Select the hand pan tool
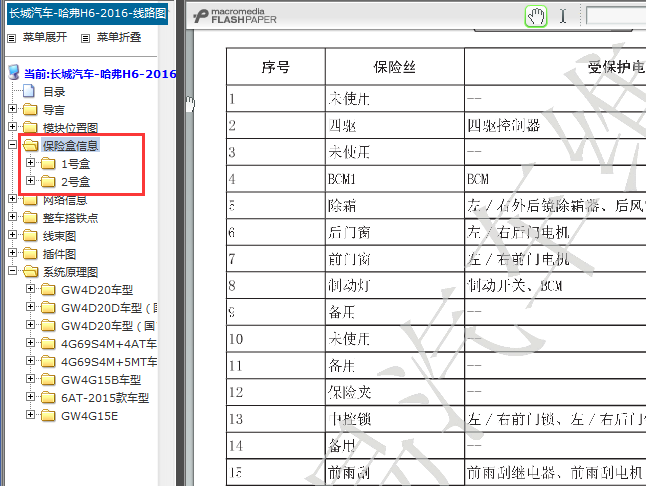The width and height of the screenshot is (646, 486). 536,17
